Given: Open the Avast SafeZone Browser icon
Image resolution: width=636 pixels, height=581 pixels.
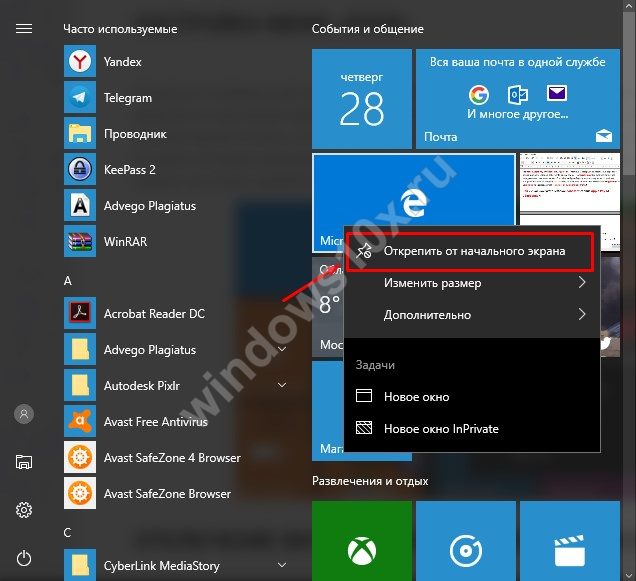Looking at the screenshot, I should click(80, 493).
